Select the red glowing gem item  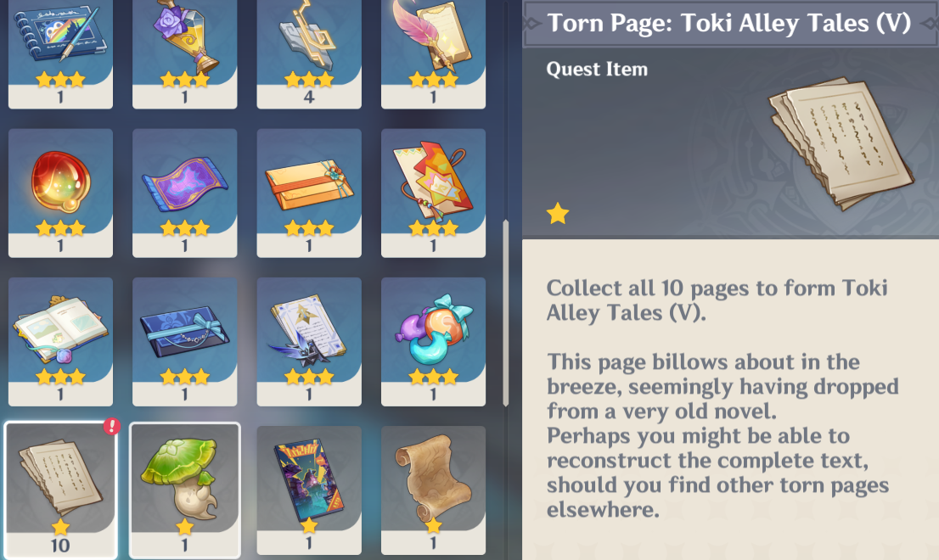[60, 193]
